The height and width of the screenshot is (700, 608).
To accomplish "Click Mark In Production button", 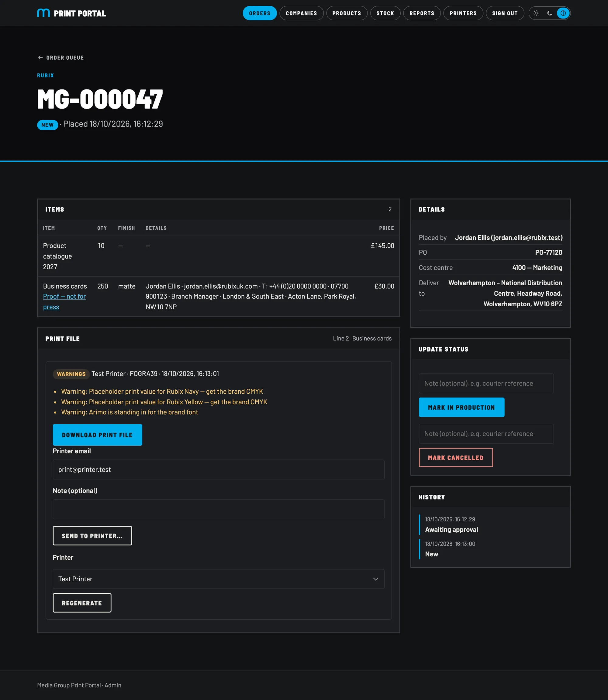I will pos(461,407).
